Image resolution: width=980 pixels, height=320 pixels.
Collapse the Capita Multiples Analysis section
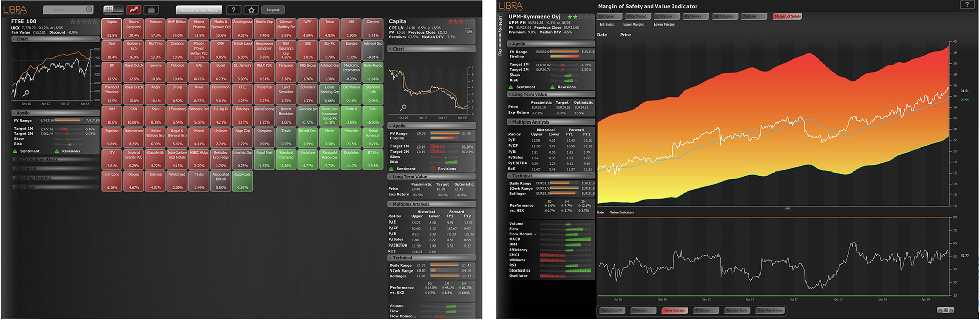pos(432,204)
